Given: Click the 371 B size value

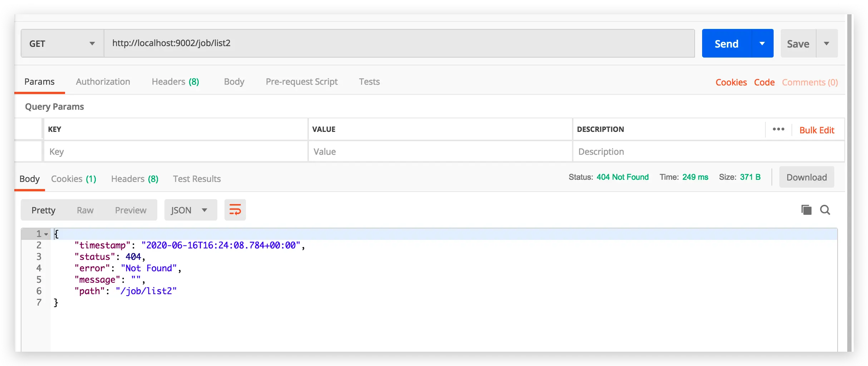Looking at the screenshot, I should 750,177.
